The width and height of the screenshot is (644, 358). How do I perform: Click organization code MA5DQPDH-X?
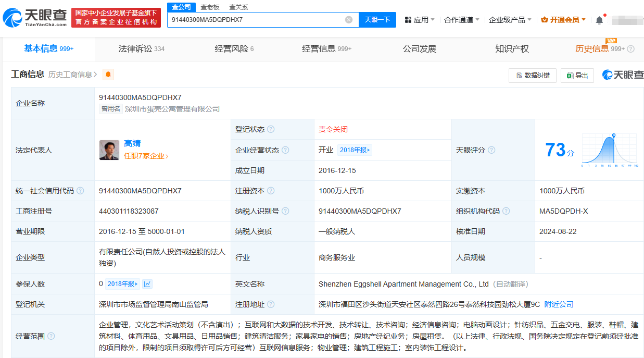tap(564, 211)
